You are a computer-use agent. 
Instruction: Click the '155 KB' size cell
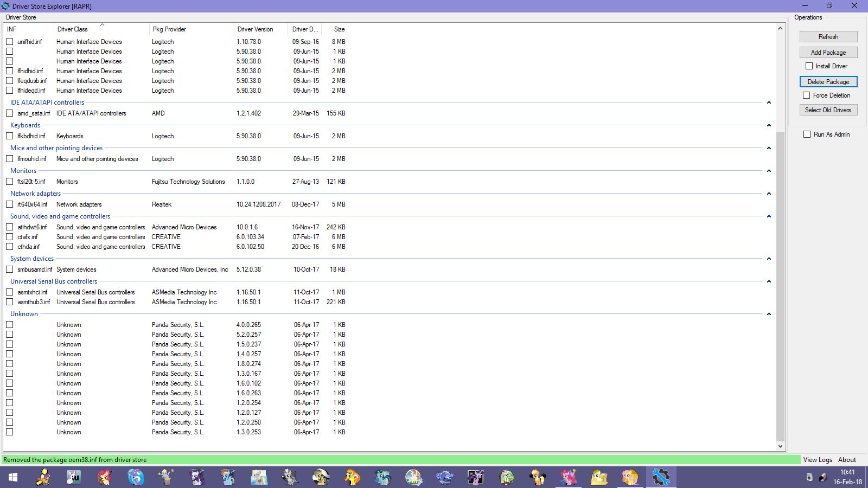tap(336, 113)
